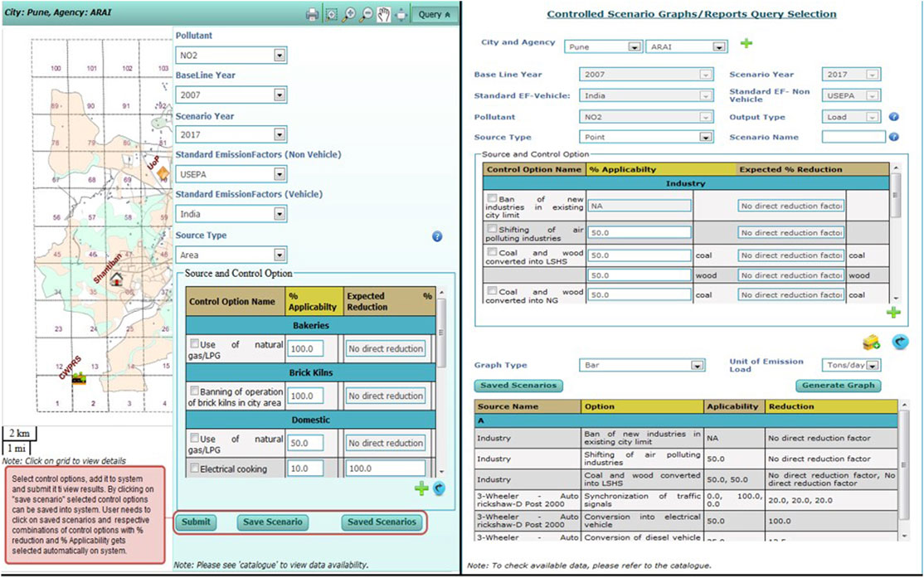Open the ARAI agency dropdown
This screenshot has width=924, height=578.
click(x=687, y=46)
